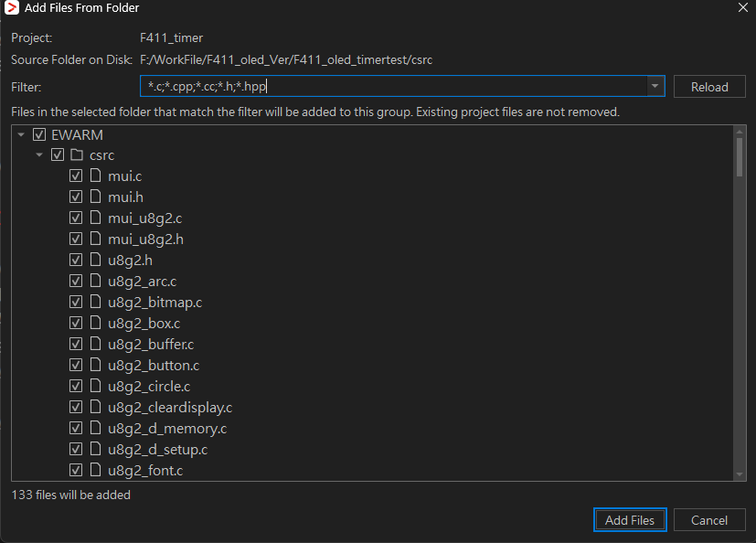Toggle the u8g2_box.c checkbox
This screenshot has width=756, height=543.
point(76,323)
